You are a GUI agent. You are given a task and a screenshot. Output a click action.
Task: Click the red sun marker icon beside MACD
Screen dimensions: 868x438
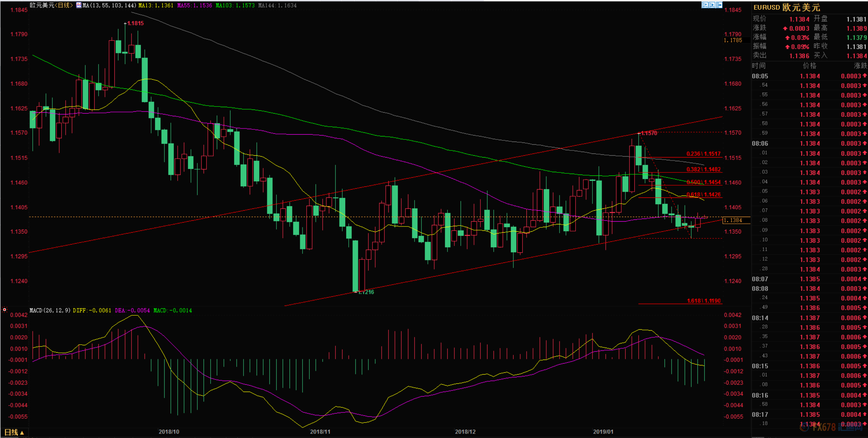4,309
